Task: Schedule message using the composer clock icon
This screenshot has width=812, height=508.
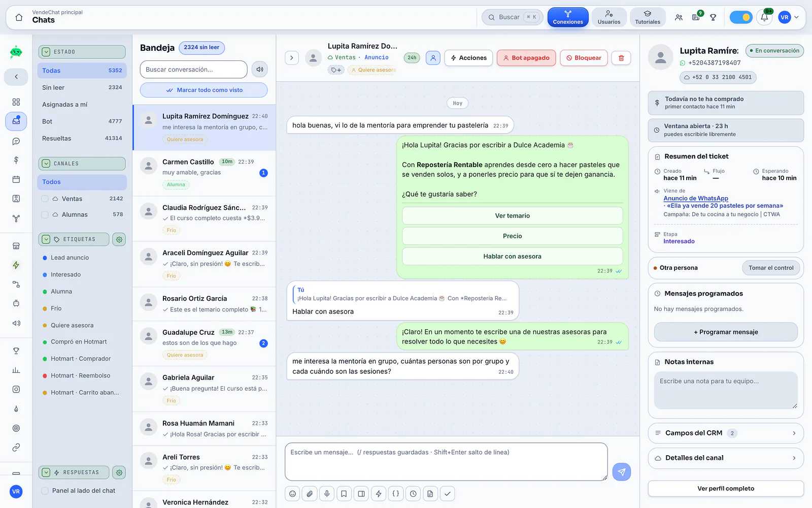Action: [x=413, y=494]
